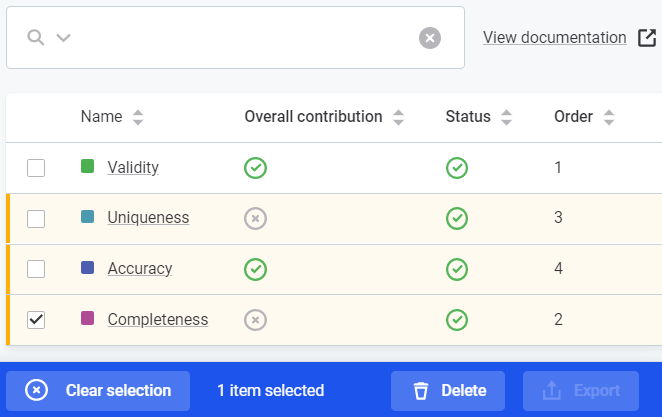
Task: Click Completeness overall contribution X icon
Action: [255, 320]
